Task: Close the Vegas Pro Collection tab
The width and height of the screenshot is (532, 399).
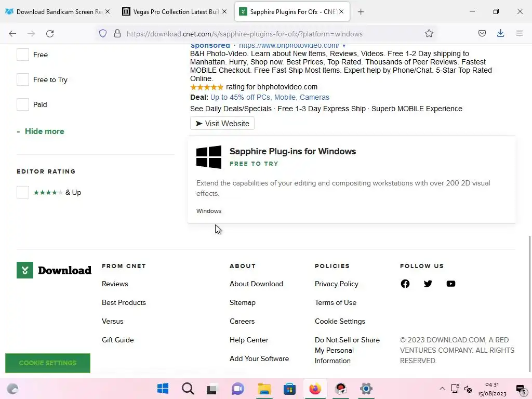Action: tap(224, 11)
